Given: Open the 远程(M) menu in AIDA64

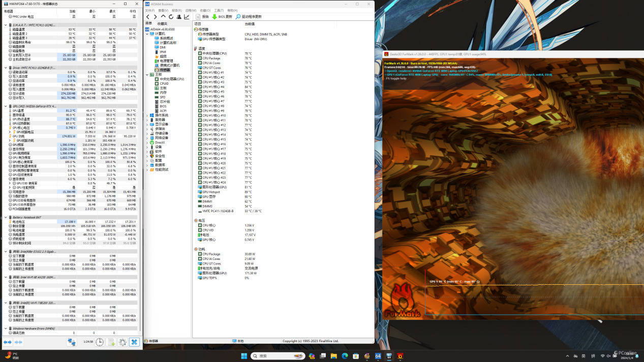Looking at the screenshot, I should click(191, 10).
